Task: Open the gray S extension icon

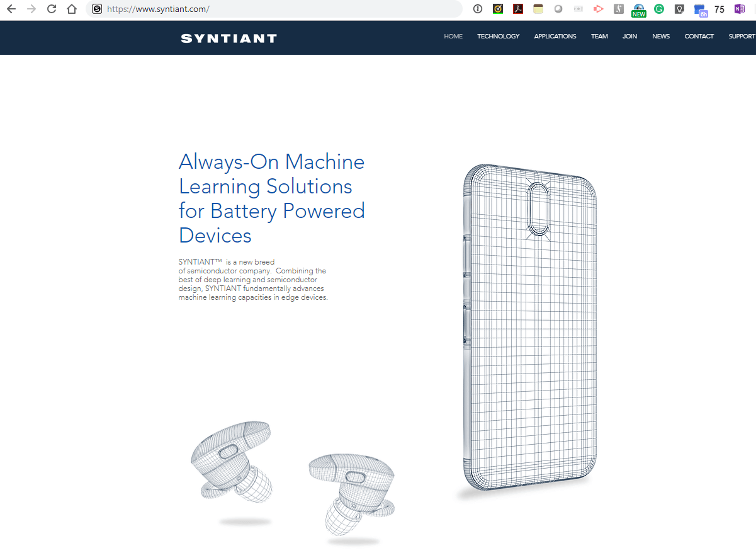Action: [618, 9]
